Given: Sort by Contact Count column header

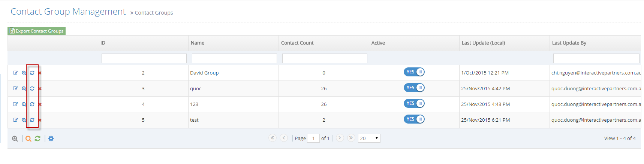Looking at the screenshot, I should 297,43.
